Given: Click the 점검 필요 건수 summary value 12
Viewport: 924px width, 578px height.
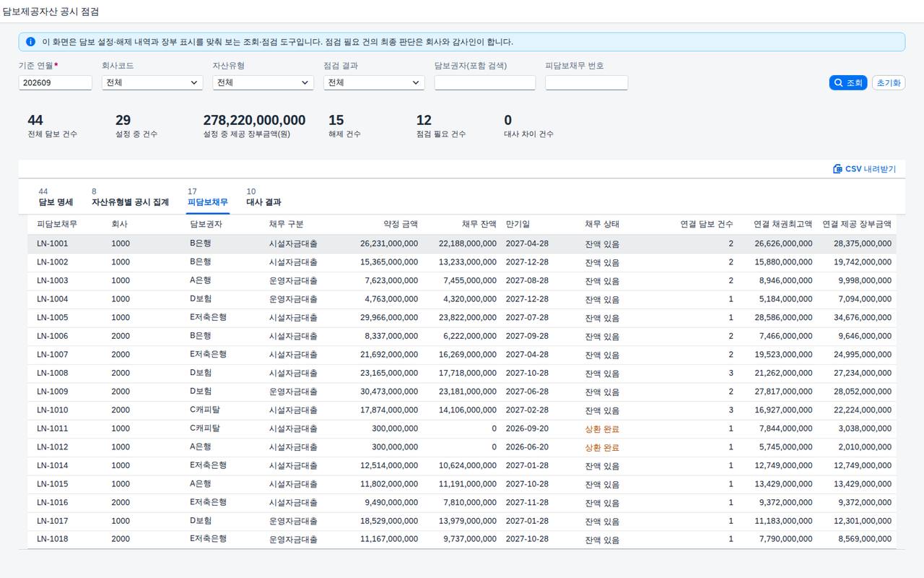Looking at the screenshot, I should coord(424,121).
